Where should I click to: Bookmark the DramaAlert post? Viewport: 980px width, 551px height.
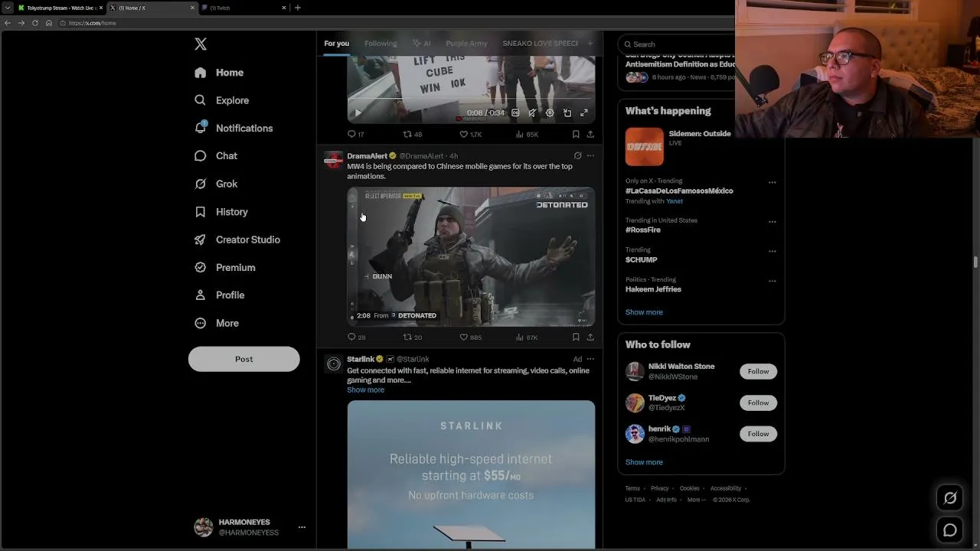click(576, 337)
